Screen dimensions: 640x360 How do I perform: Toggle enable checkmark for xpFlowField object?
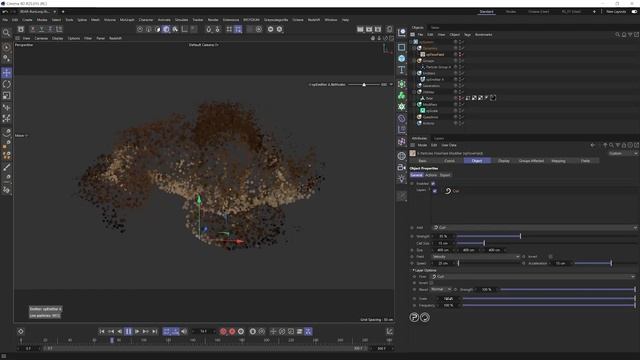[x=463, y=54]
